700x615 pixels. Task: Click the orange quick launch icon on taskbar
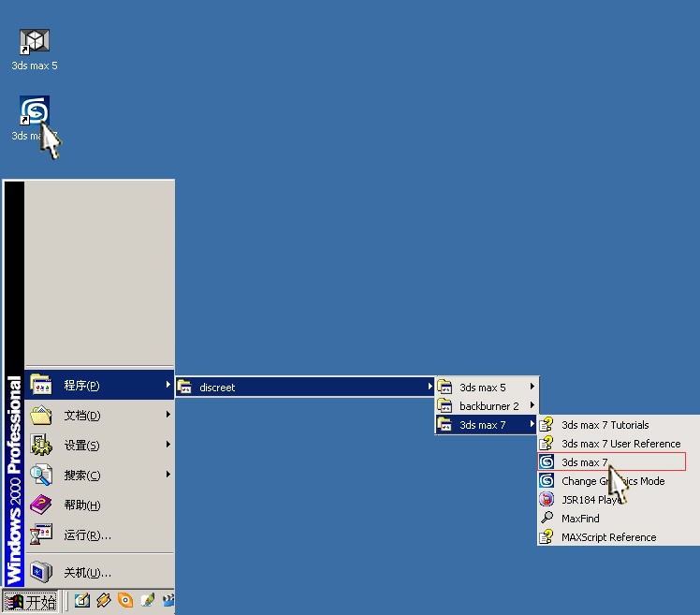click(x=125, y=600)
